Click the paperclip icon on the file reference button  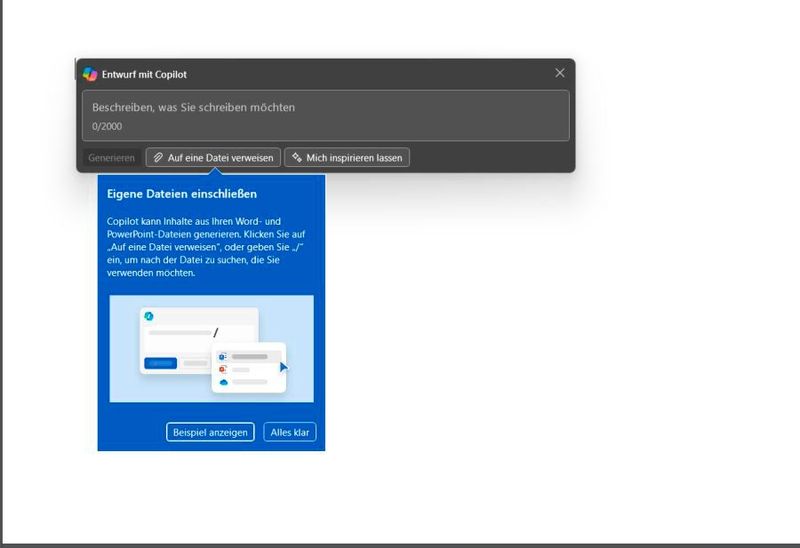coord(158,158)
